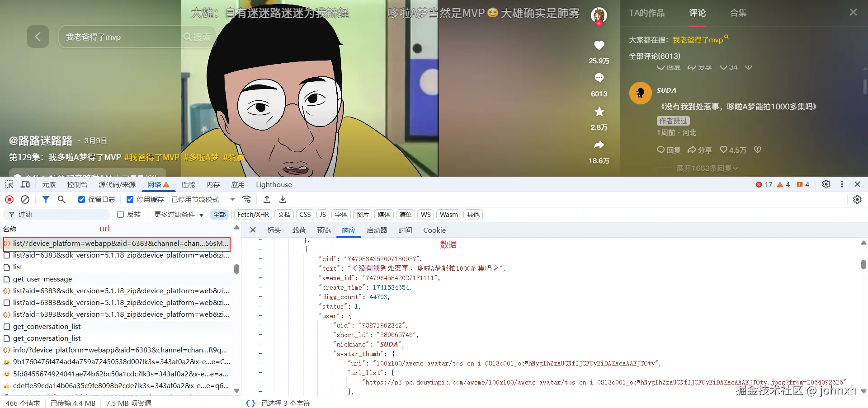Toggle the network filter funnel icon
868x408 pixels.
(x=46, y=199)
